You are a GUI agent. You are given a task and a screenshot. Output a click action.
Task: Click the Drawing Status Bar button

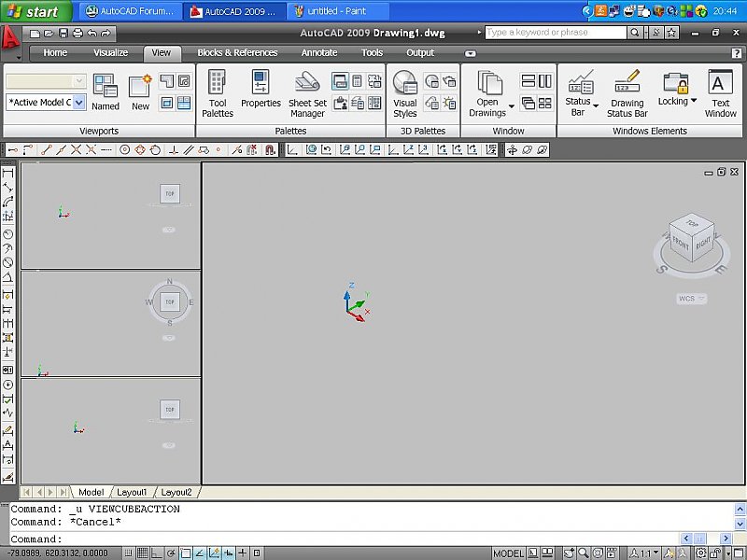point(627,93)
